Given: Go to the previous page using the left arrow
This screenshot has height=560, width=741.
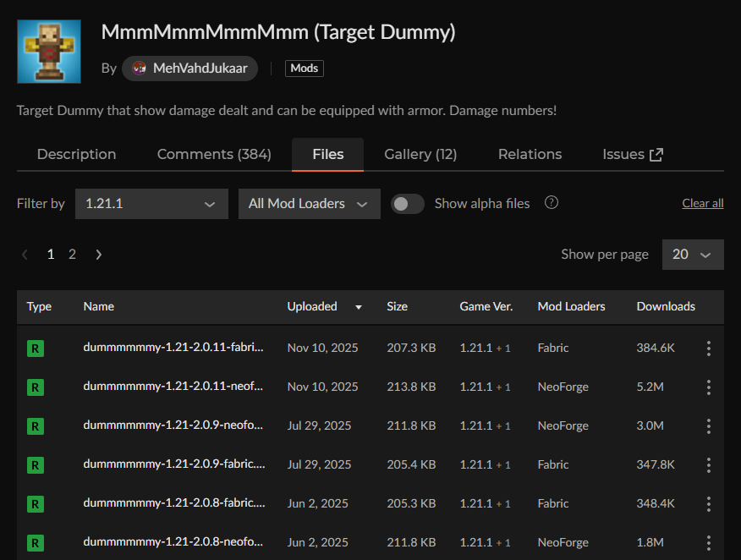Looking at the screenshot, I should (25, 254).
